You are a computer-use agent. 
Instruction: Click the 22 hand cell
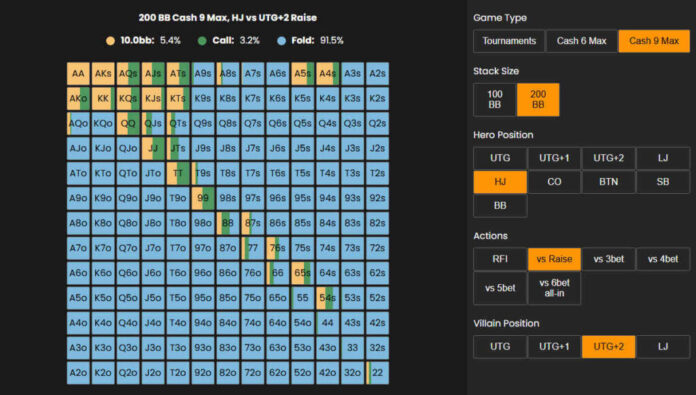coord(377,372)
